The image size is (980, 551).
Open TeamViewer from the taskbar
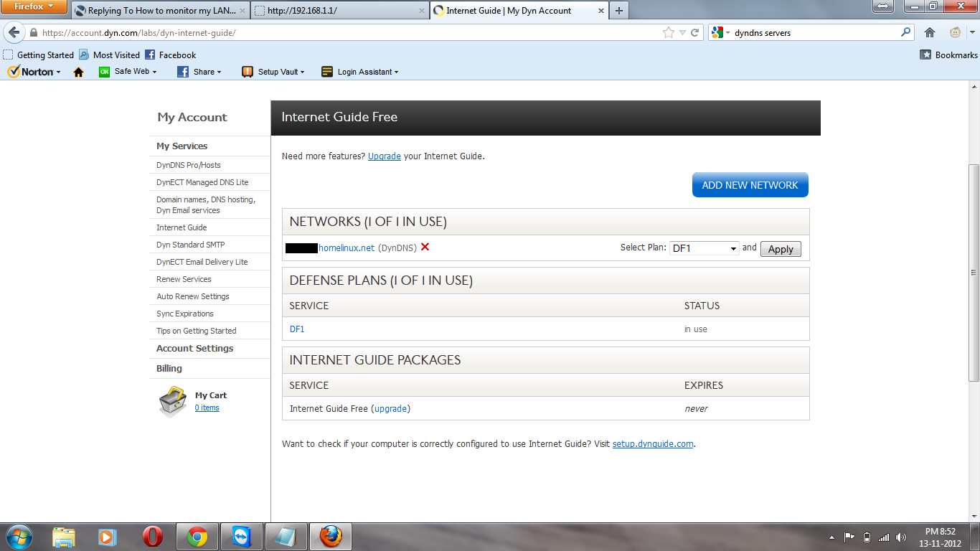tap(242, 537)
